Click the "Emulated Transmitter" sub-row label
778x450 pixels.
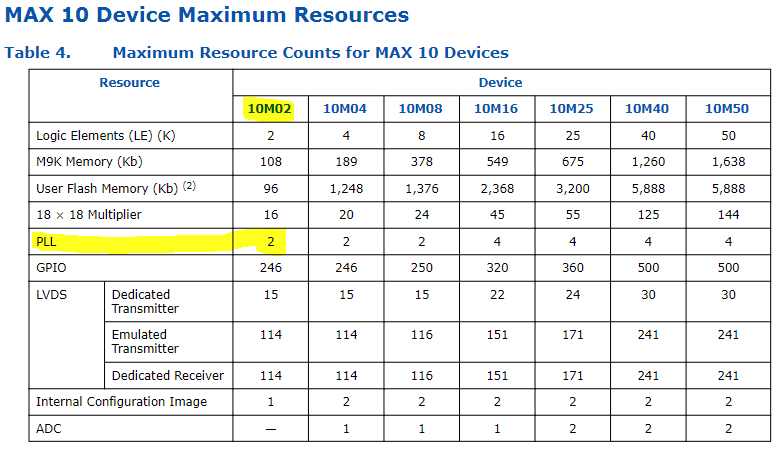145,342
